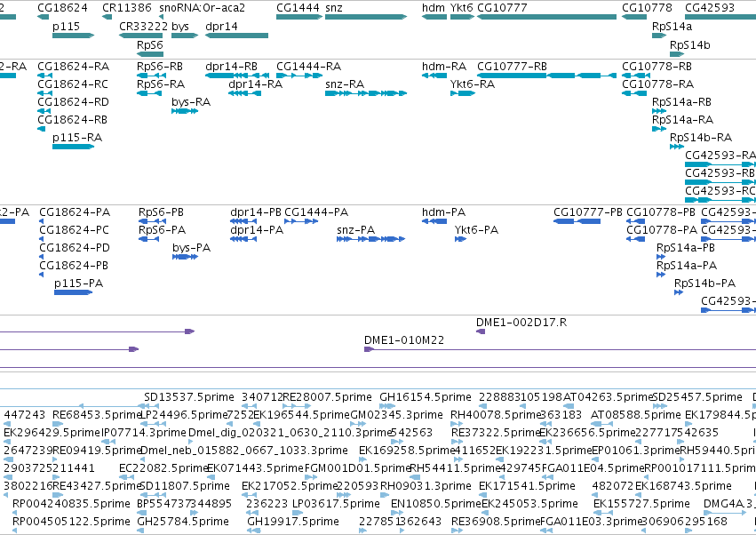Open the dpr14-RA transcript
Screen dimensions: 756x535
[245, 93]
